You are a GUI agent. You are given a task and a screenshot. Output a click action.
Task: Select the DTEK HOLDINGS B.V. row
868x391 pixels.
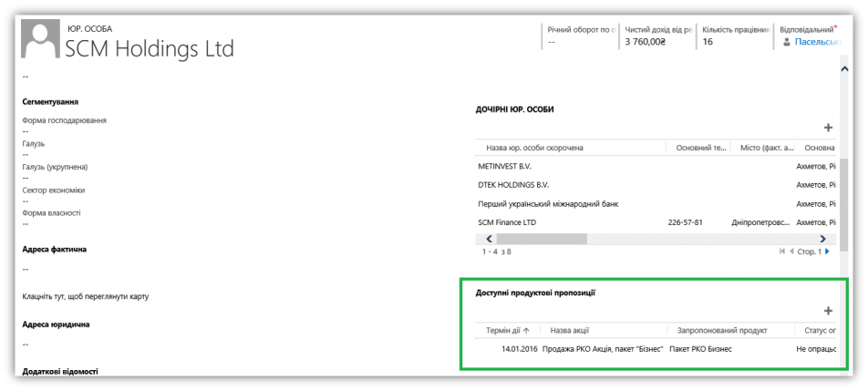point(513,185)
